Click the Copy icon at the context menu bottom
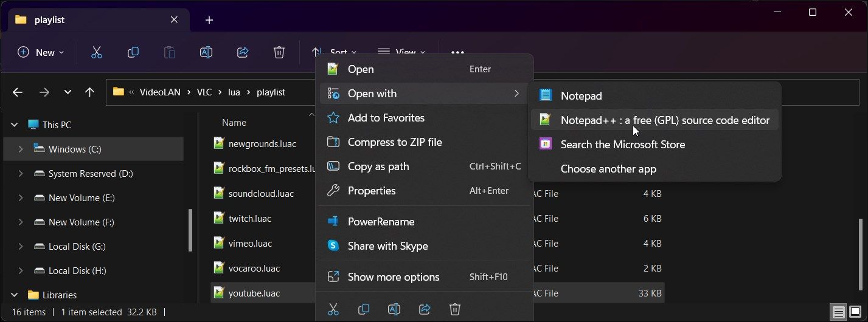The image size is (868, 322). (x=364, y=309)
